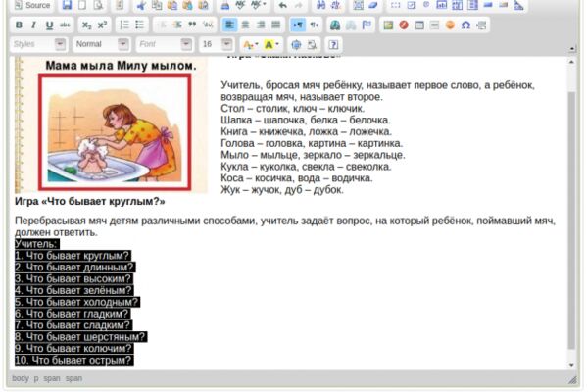Insert an Image Button form icon
588x392 pixels.
coord(504,5)
